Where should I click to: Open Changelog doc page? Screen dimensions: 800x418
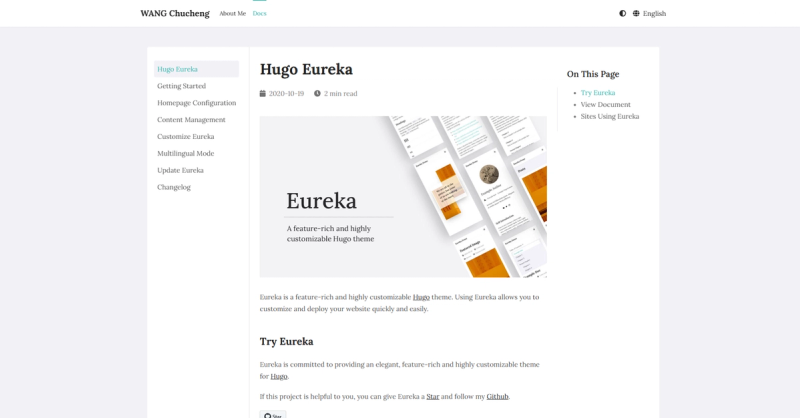(x=174, y=187)
